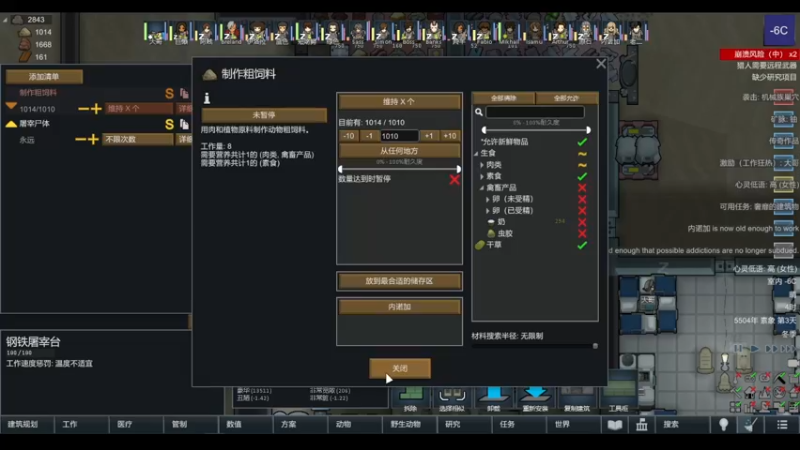Toggle 虫胶 red X checkbox
Screen dimensions: 800x450
pos(582,234)
